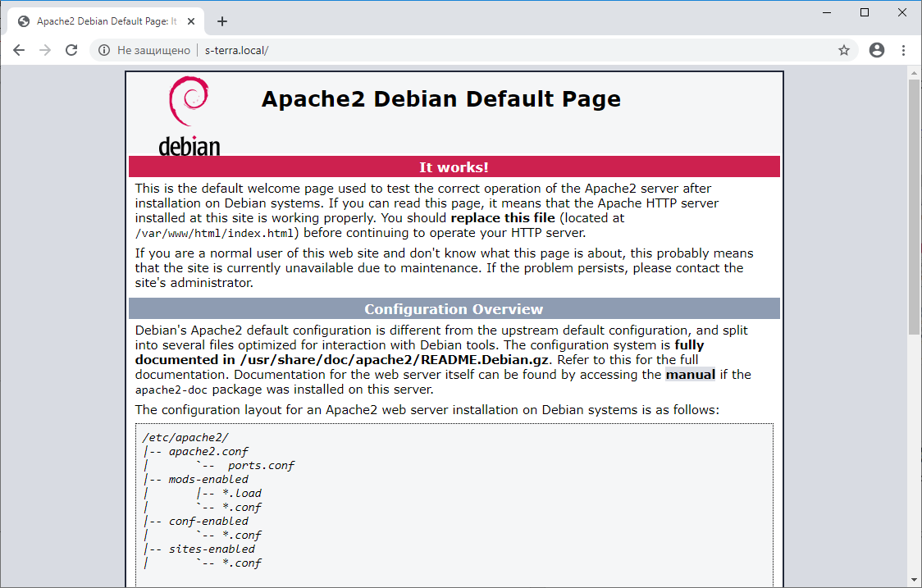Maximize the Chrome window

click(x=865, y=12)
